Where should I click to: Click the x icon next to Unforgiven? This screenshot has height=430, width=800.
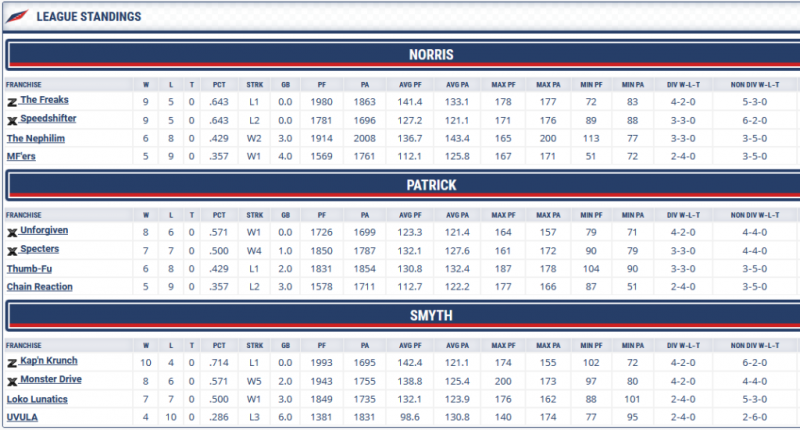(x=12, y=231)
